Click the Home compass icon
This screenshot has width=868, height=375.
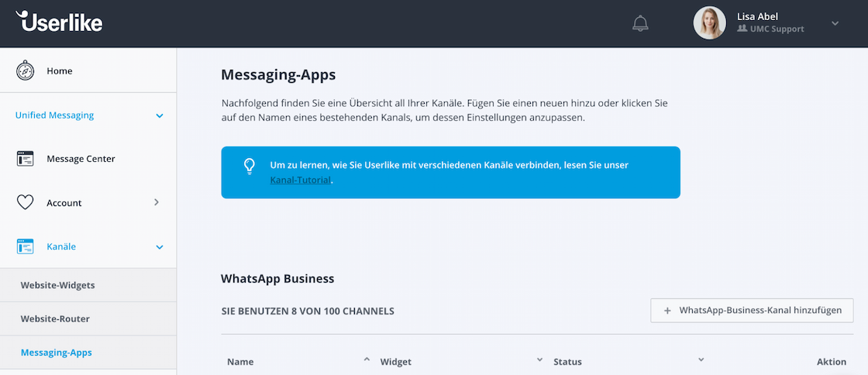coord(25,71)
